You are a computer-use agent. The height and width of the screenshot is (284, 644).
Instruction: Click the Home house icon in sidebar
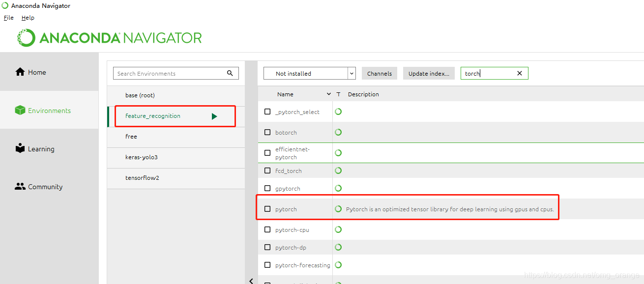(20, 72)
